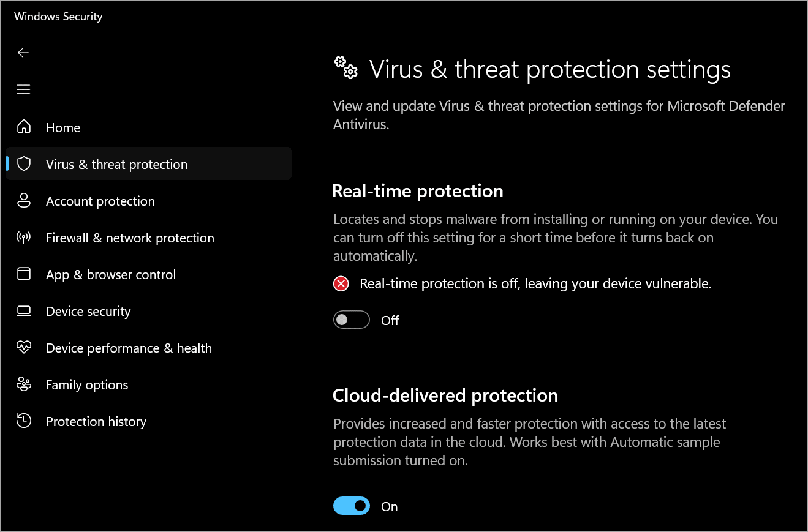
Task: Expand the navigation pane via hamburger menu
Action: [x=23, y=89]
